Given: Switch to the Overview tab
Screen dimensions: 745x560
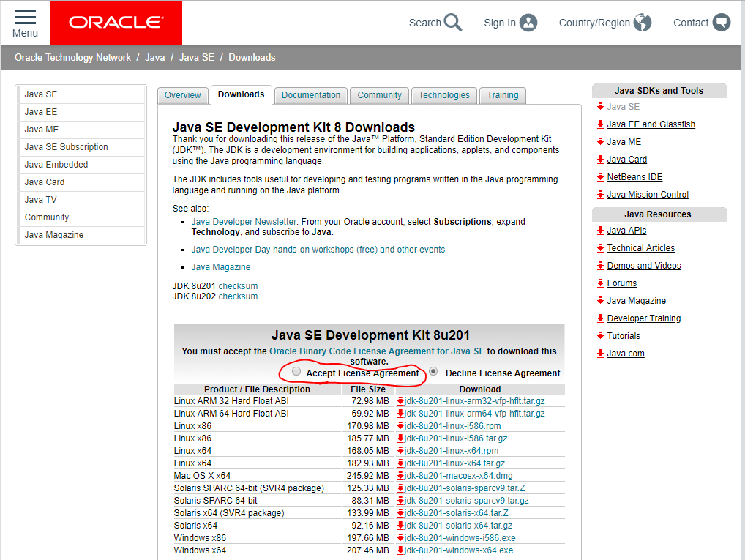Looking at the screenshot, I should (x=182, y=95).
